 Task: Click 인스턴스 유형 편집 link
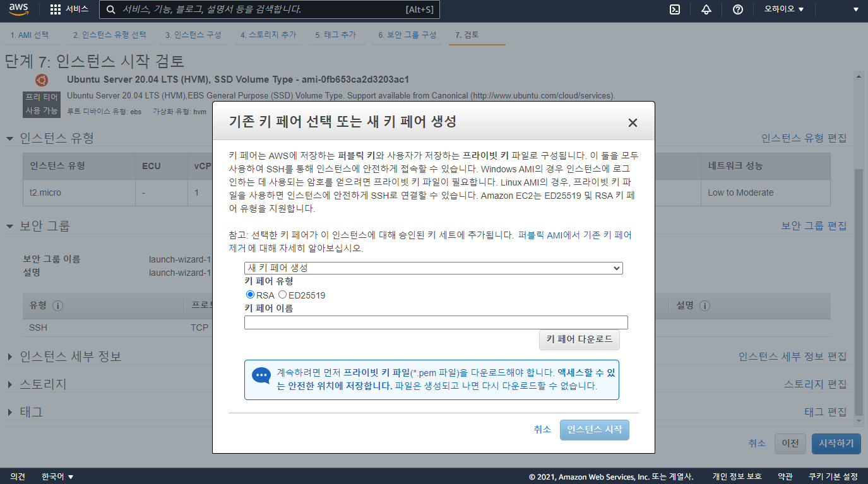pos(804,138)
